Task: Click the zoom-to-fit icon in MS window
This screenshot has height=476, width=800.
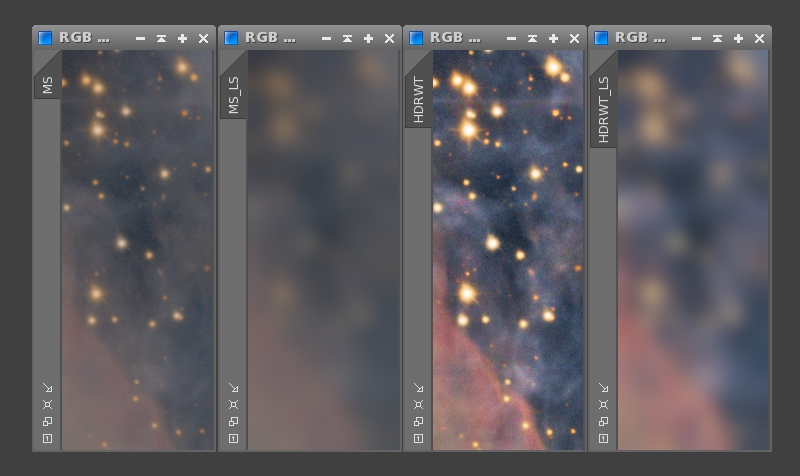Action: [47, 405]
